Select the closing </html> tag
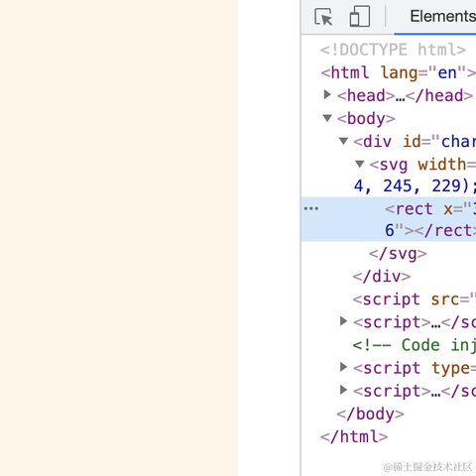The image size is (476, 476). pyautogui.click(x=354, y=436)
